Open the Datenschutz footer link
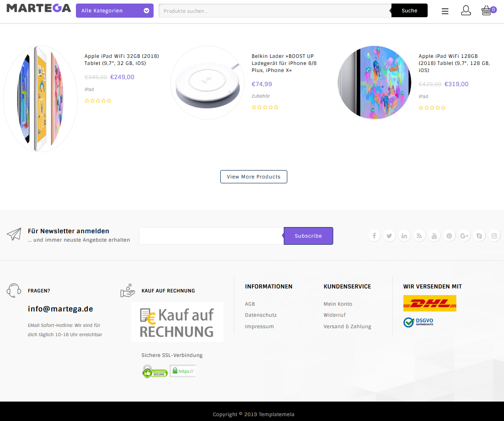Screen dimensions: 504x421 (x=261, y=315)
